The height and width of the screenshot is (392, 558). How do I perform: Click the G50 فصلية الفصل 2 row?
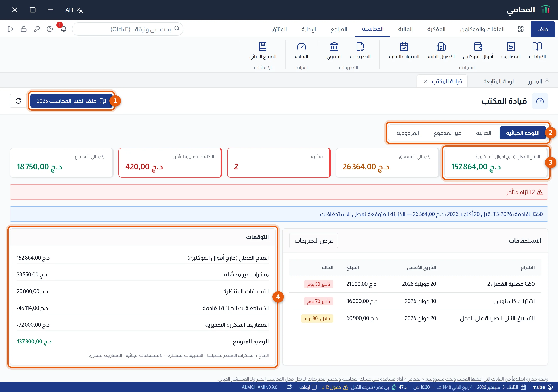(x=415, y=284)
